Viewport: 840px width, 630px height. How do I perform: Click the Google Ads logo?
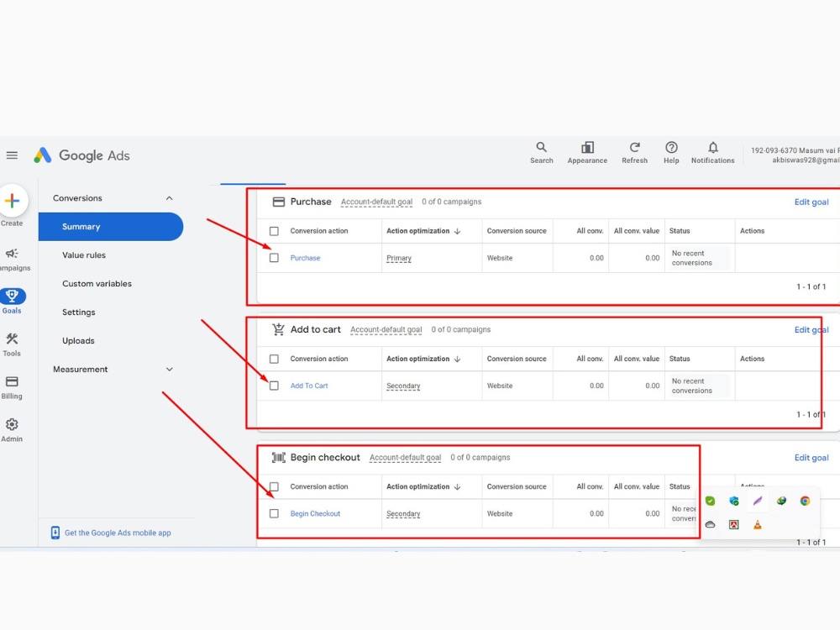tap(81, 155)
